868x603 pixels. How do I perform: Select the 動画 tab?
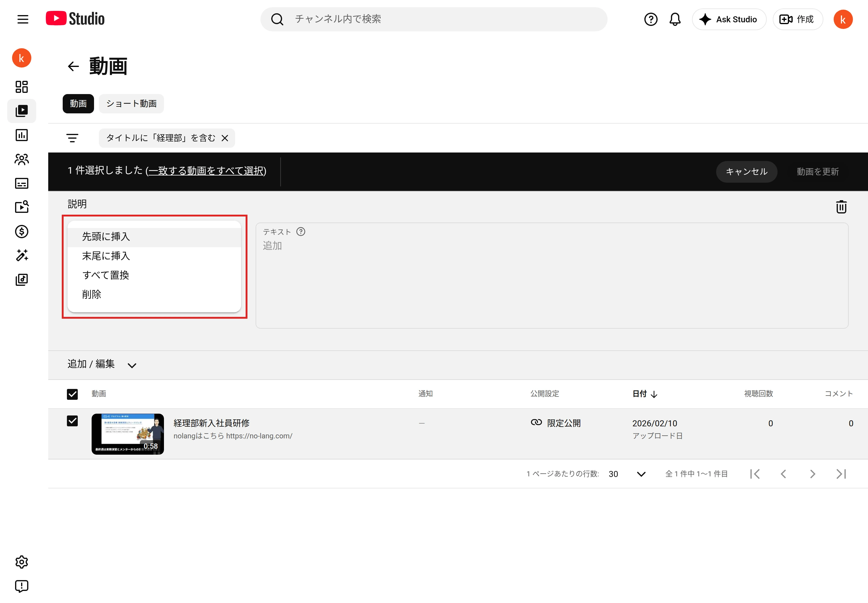pos(78,103)
